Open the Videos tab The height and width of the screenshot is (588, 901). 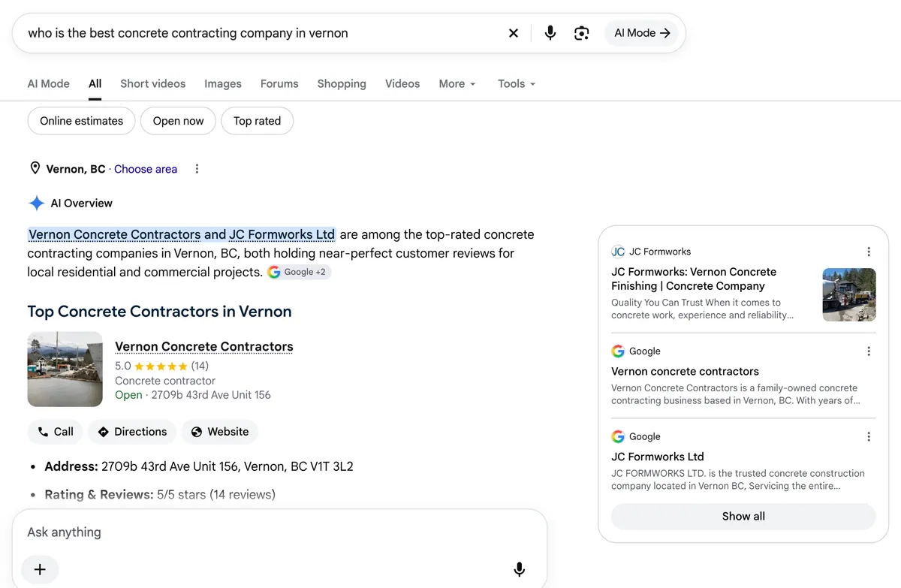point(402,83)
